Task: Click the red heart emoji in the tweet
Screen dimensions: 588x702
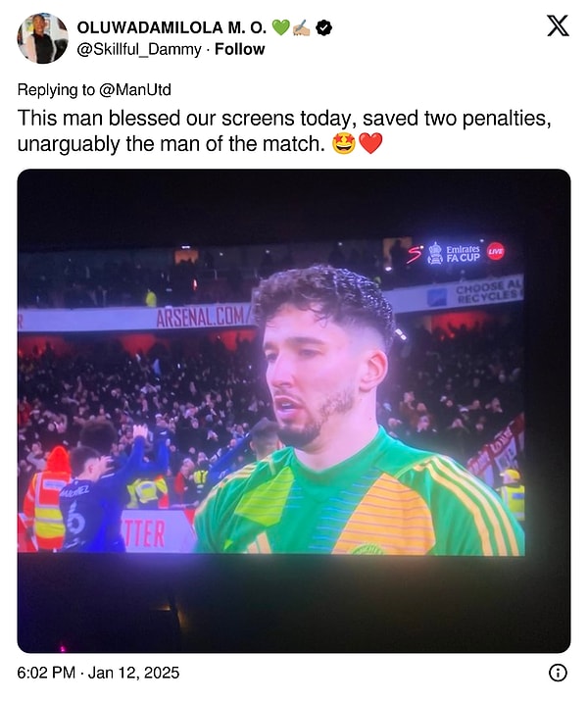Action: (x=370, y=144)
